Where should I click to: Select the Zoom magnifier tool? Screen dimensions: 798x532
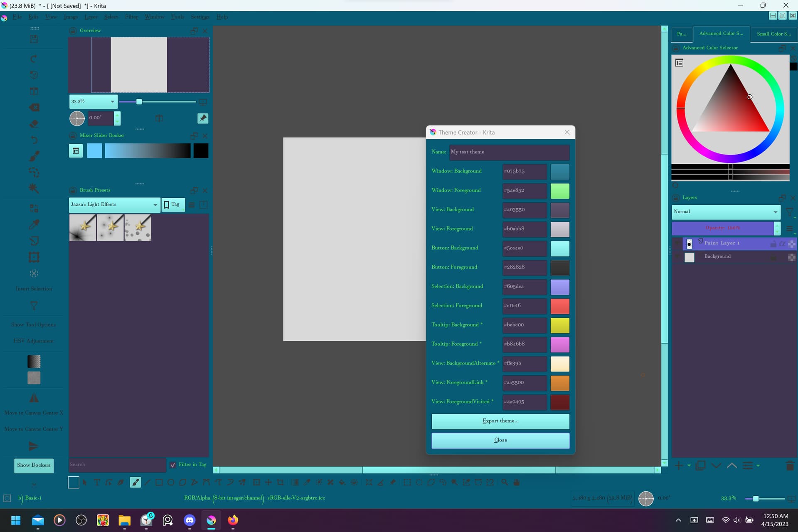(x=505, y=482)
